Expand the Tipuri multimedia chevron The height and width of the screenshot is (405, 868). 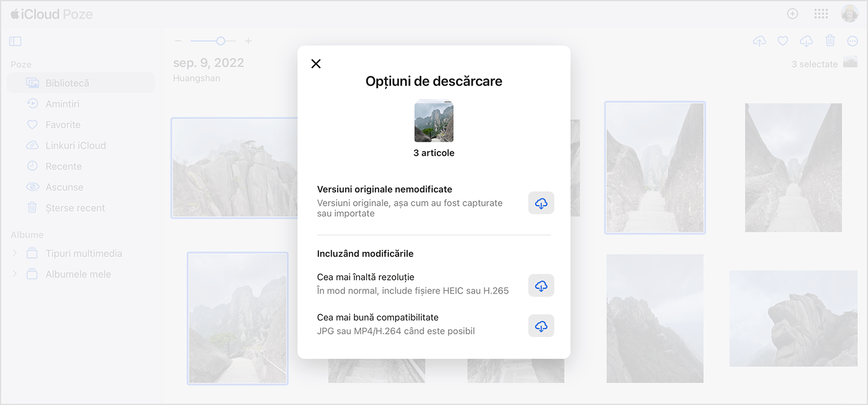(x=14, y=253)
